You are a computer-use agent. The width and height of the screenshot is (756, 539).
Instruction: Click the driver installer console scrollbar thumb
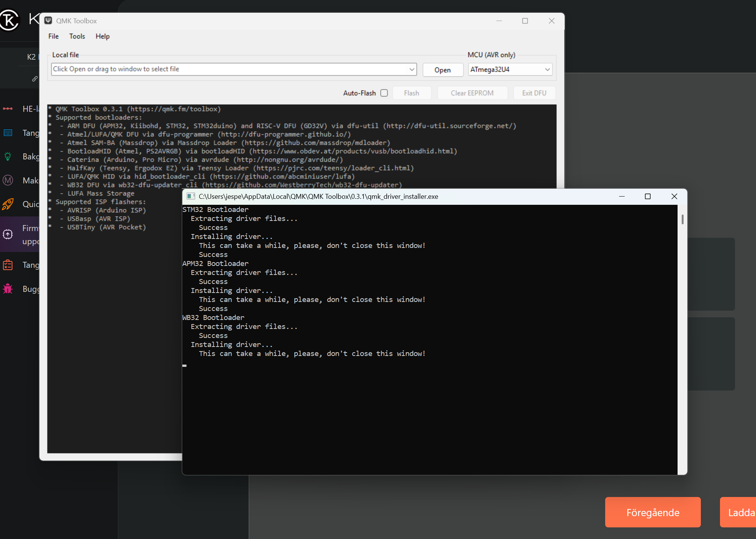tap(682, 219)
